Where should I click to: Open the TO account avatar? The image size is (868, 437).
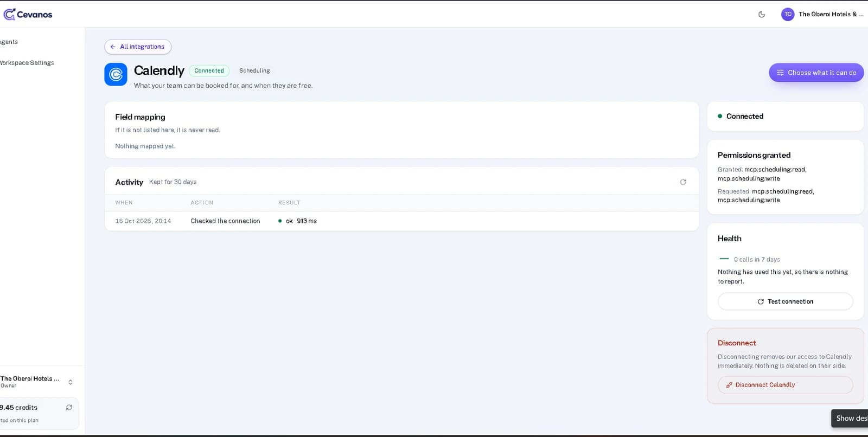pyautogui.click(x=788, y=15)
